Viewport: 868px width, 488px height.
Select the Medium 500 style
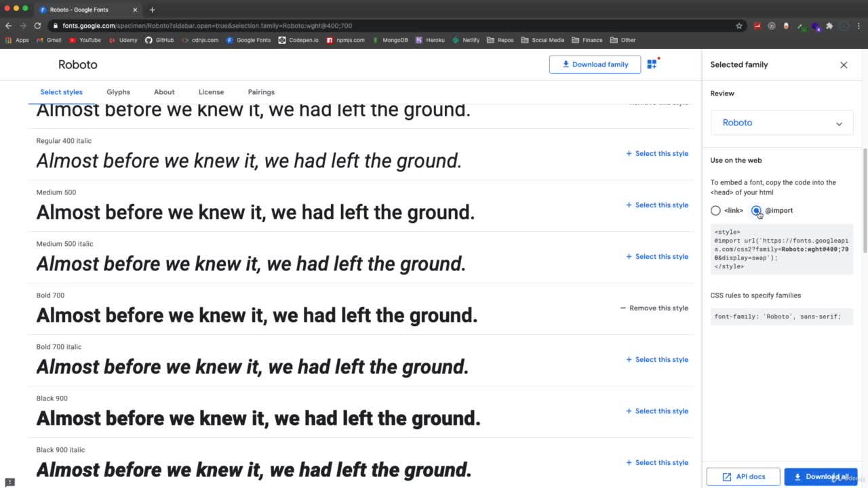tap(657, 205)
